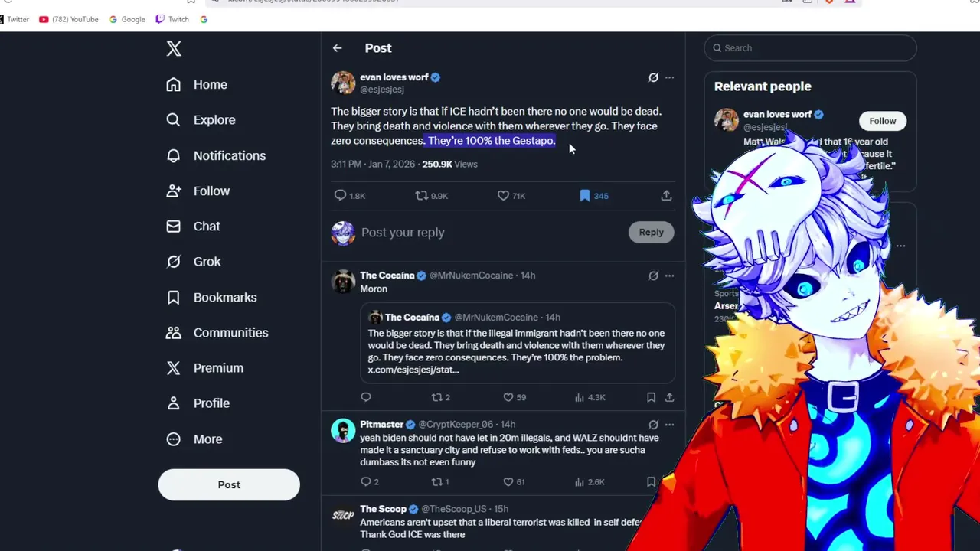Click the X logo in the sidebar
980x551 pixels.
point(174,49)
